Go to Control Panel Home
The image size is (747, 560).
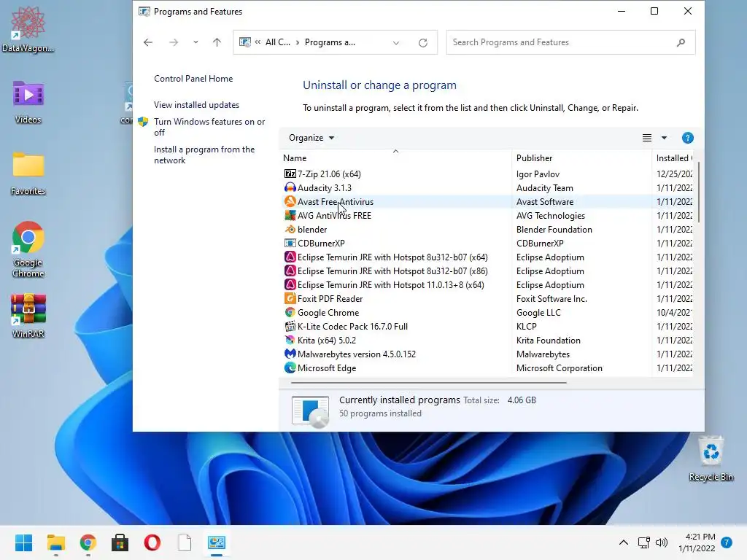[x=193, y=79]
